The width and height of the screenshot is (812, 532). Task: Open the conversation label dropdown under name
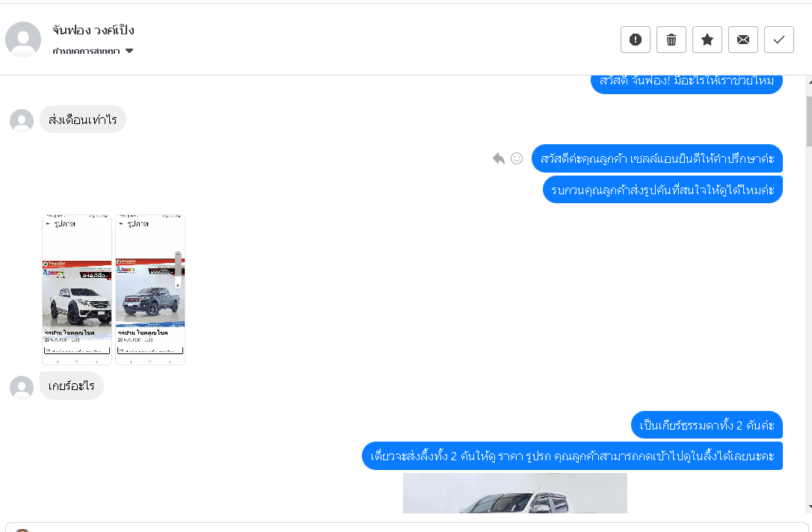tap(93, 51)
